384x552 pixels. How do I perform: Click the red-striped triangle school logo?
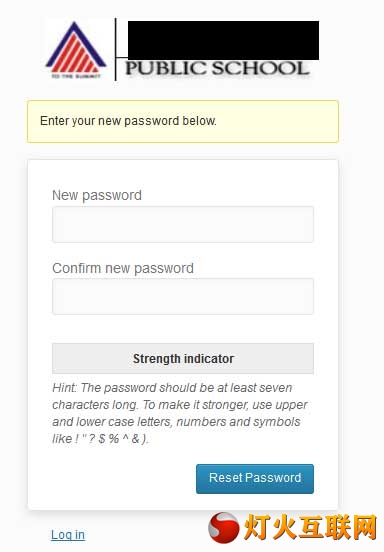pyautogui.click(x=76, y=47)
